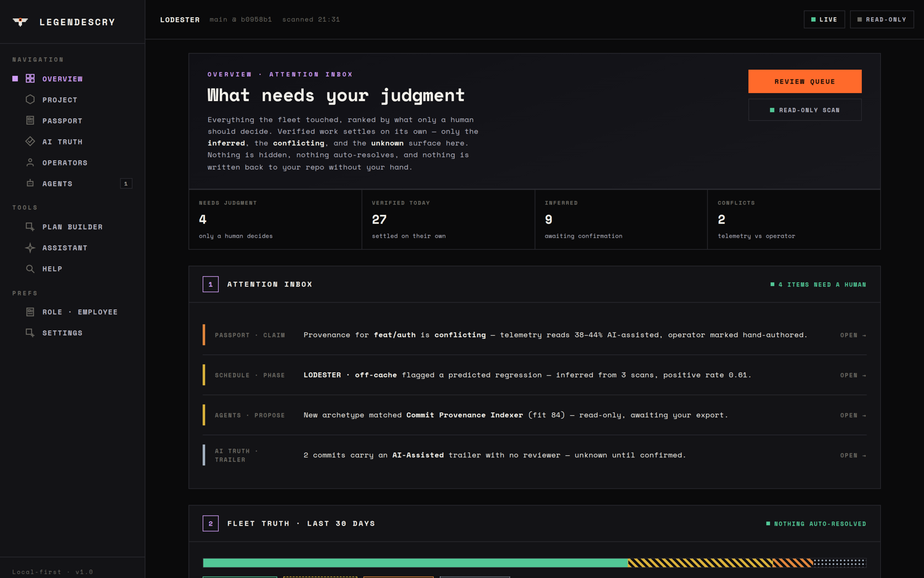Click the 'Overview · Attention Inbox' breadcrumb
Viewport: 924px width, 578px height.
280,75
